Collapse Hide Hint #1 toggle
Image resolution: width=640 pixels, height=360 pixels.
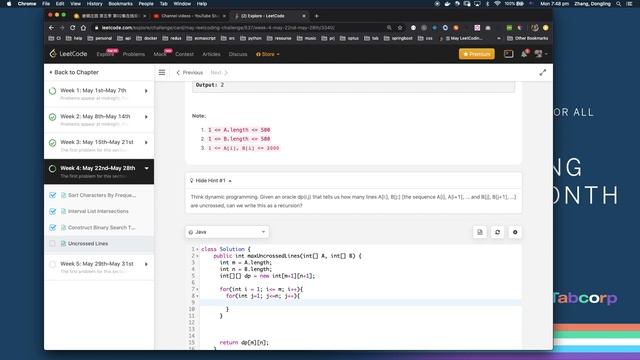tap(210, 180)
